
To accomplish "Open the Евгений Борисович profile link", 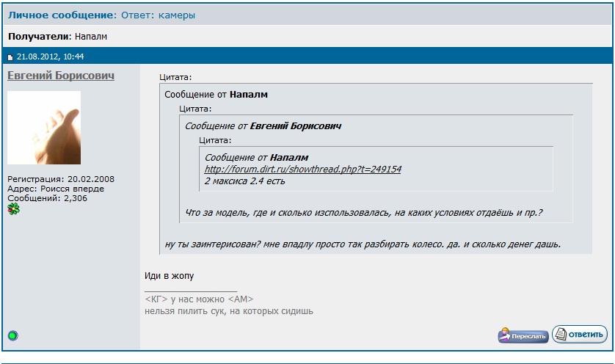I will point(61,76).
